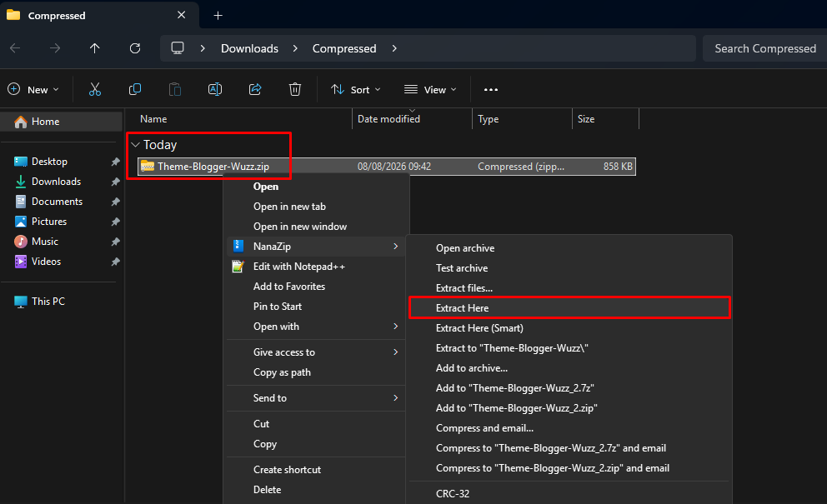Open a new tab with plus button
Screen dimensions: 827x504
(x=218, y=16)
